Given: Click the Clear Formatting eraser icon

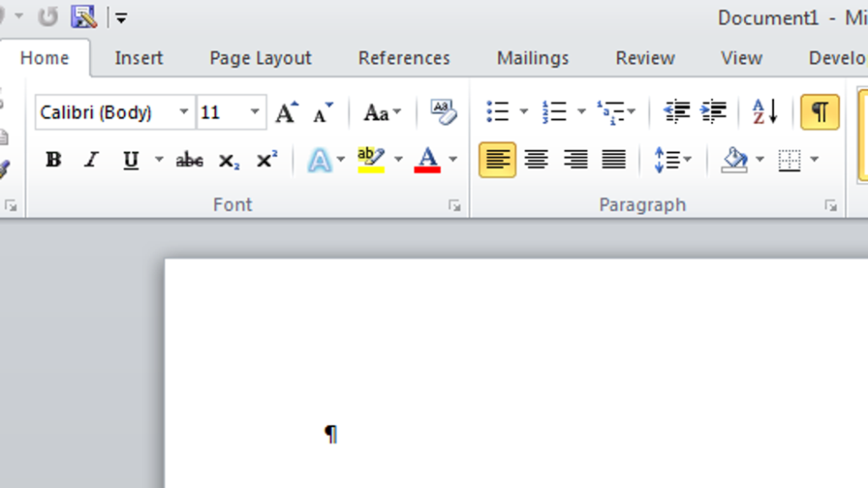Looking at the screenshot, I should [x=443, y=112].
